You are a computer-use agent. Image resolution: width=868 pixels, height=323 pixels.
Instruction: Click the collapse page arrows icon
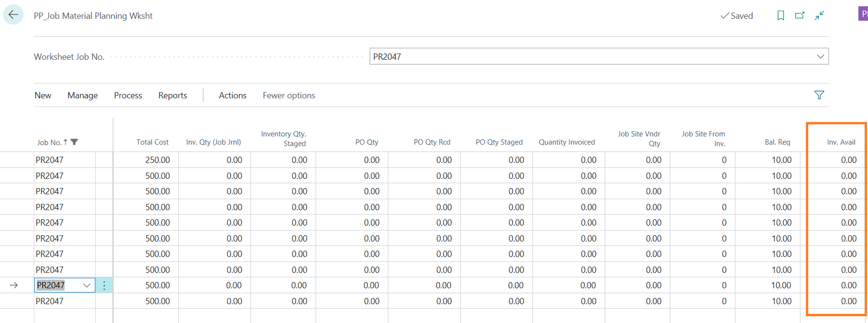pyautogui.click(x=819, y=15)
